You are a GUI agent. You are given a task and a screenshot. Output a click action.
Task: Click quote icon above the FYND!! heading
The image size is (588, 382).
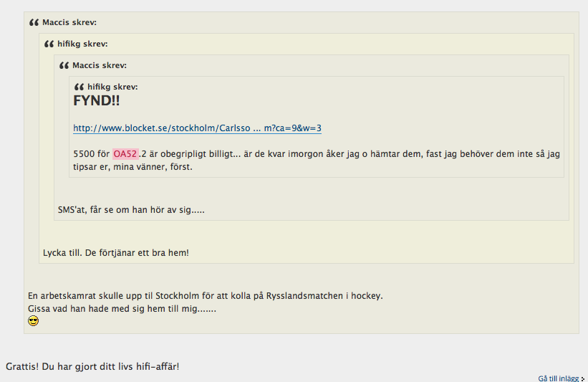point(79,87)
